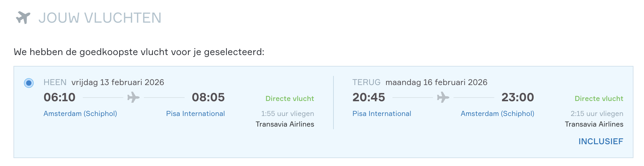The height and width of the screenshot is (166, 644).
Task: Click the outbound flight plane icon
Action: pos(133,97)
